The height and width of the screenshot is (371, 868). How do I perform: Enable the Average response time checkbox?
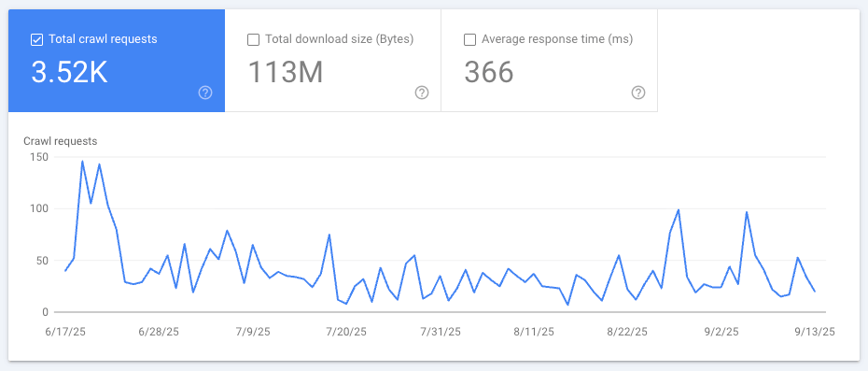click(469, 40)
